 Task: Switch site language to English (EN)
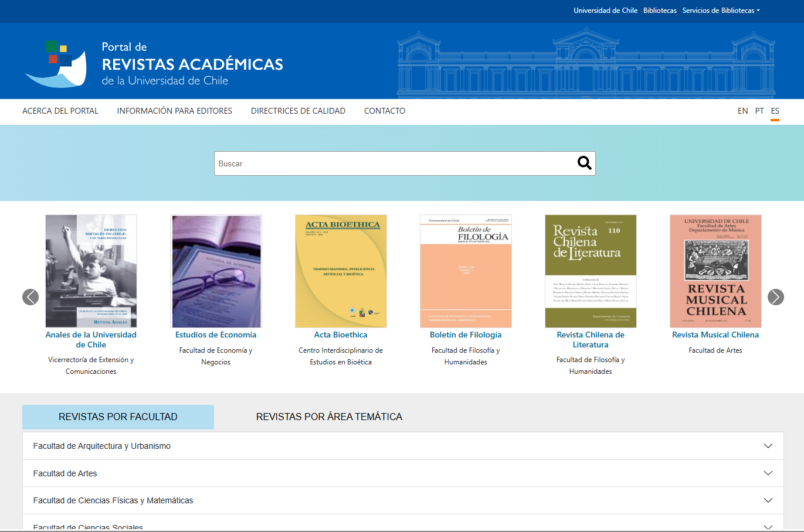[742, 111]
